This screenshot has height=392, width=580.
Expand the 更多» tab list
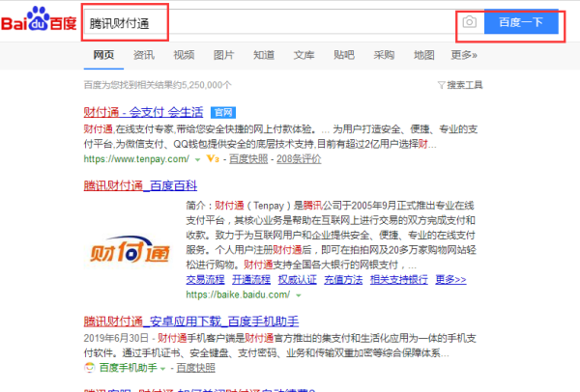[x=464, y=55]
